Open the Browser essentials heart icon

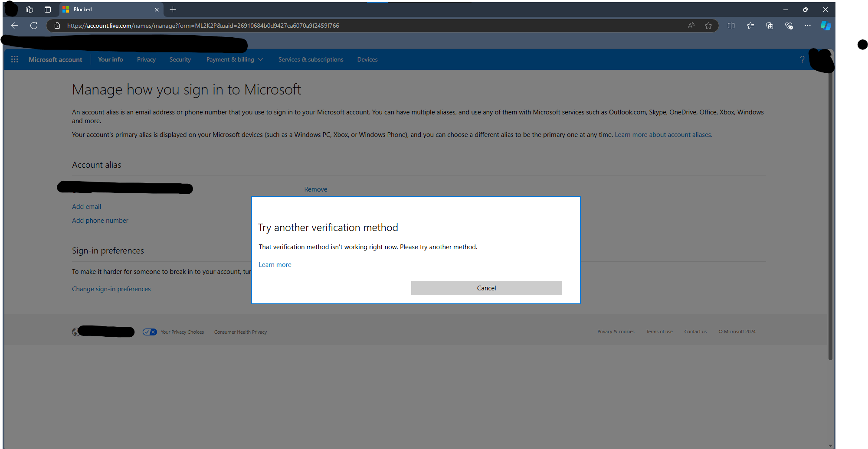tap(789, 26)
